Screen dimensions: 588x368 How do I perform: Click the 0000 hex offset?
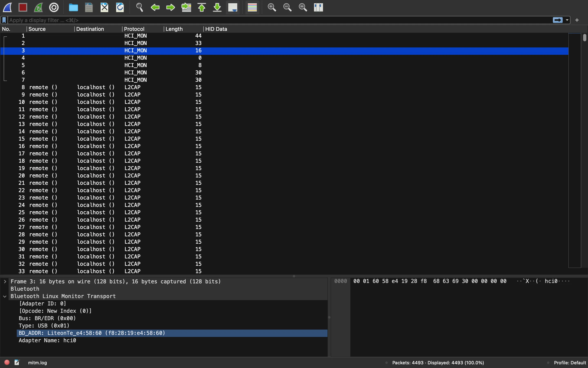(341, 281)
